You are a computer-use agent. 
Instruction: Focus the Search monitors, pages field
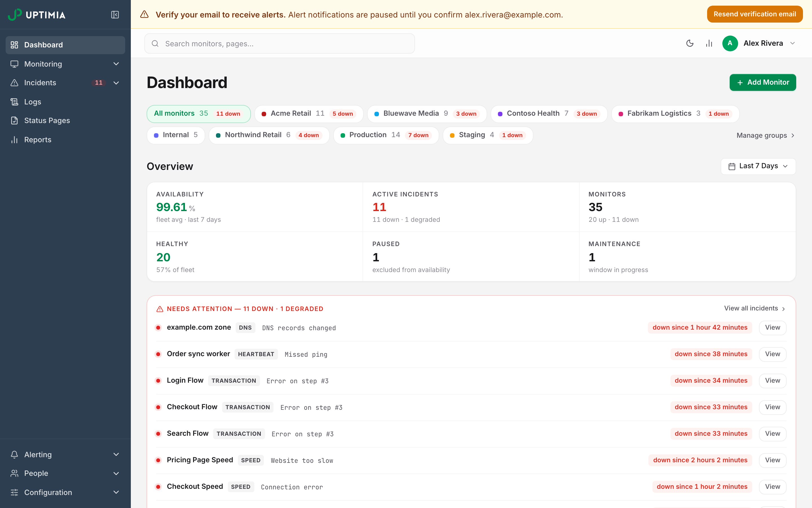click(x=279, y=44)
